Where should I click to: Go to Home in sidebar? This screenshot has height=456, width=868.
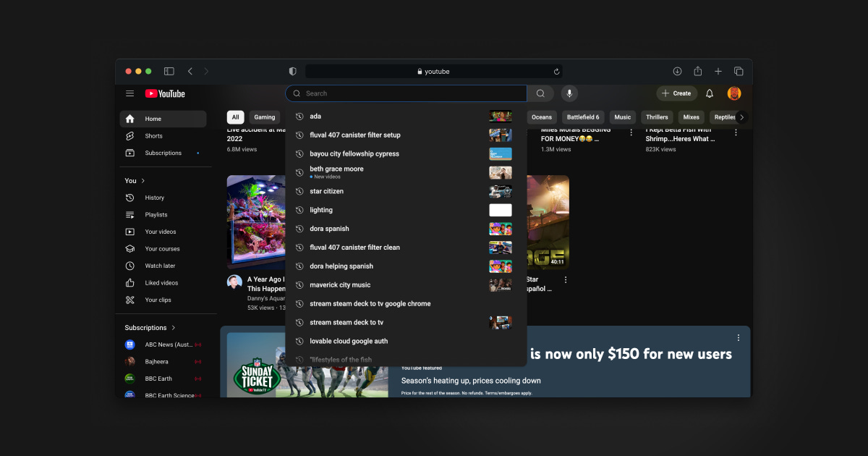click(x=163, y=119)
